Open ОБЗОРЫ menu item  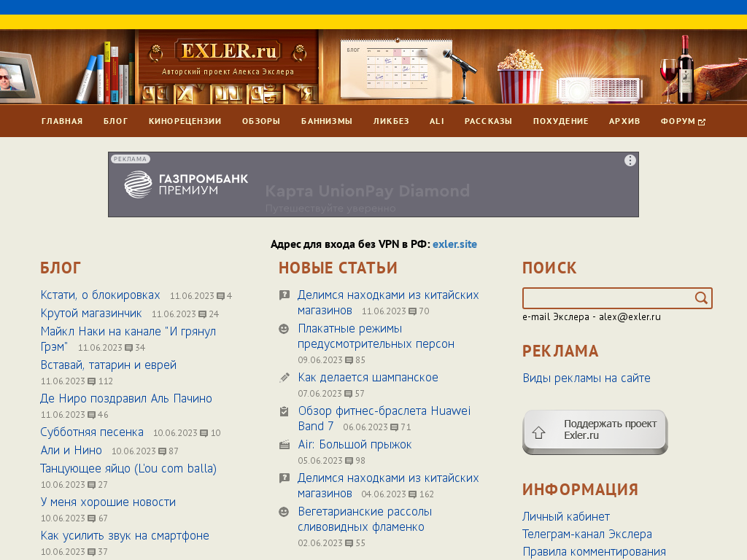pyautogui.click(x=261, y=121)
